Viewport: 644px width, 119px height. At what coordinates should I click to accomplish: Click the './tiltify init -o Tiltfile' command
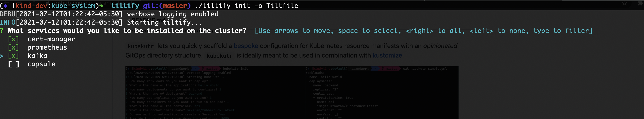coord(247,6)
